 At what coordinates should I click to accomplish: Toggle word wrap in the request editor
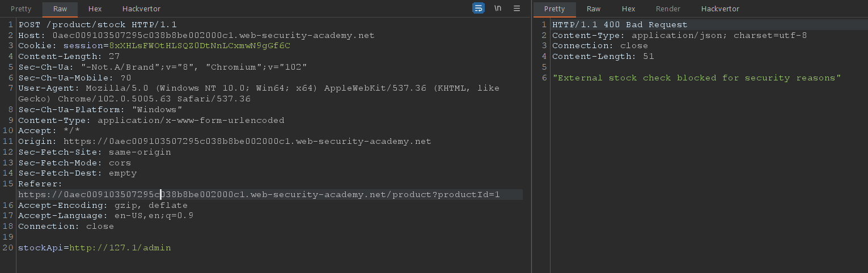coord(479,8)
